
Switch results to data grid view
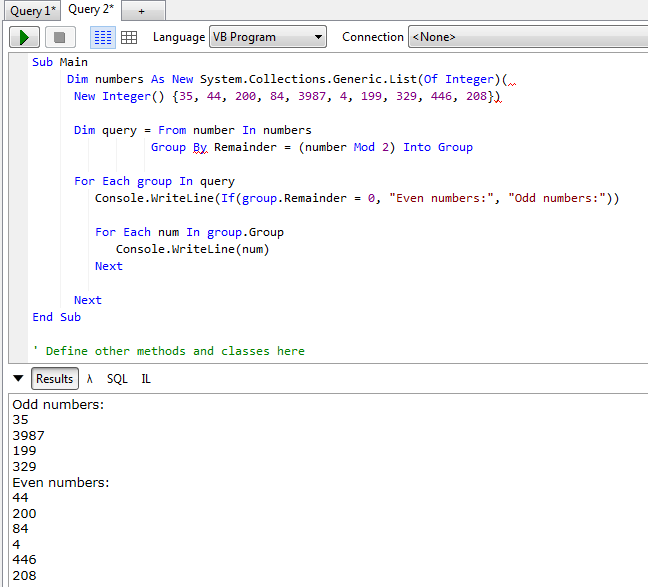(x=129, y=37)
